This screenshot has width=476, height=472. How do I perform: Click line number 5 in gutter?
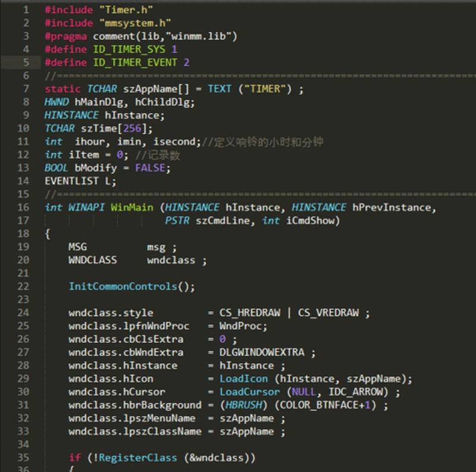point(26,62)
